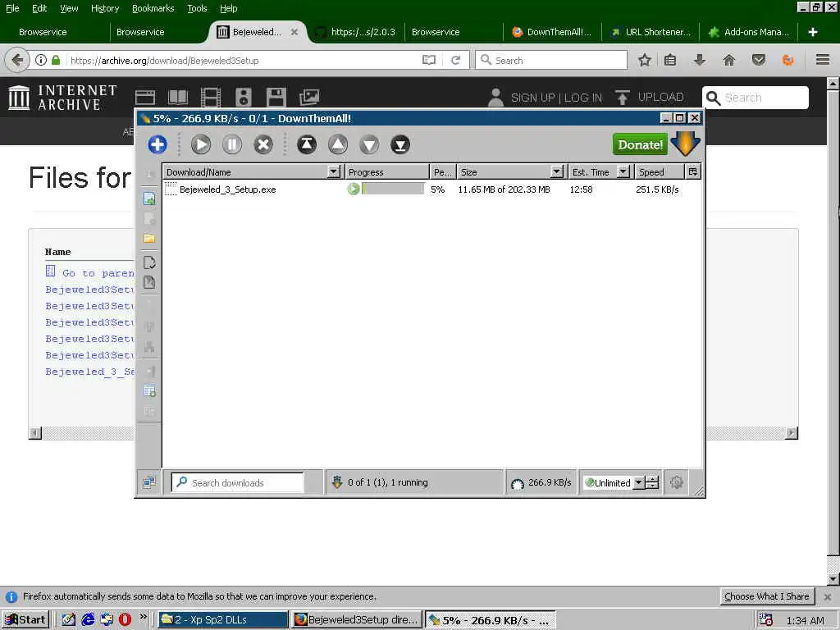Adjust the speed limit stepper arrows

651,482
